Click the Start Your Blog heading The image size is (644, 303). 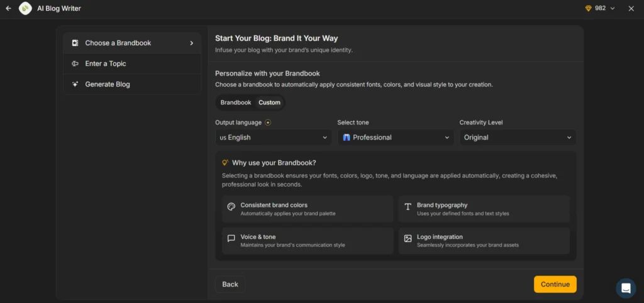click(x=277, y=38)
